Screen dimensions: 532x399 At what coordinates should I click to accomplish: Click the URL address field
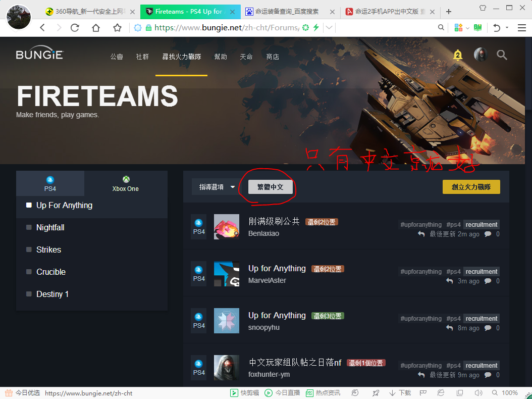tap(227, 27)
